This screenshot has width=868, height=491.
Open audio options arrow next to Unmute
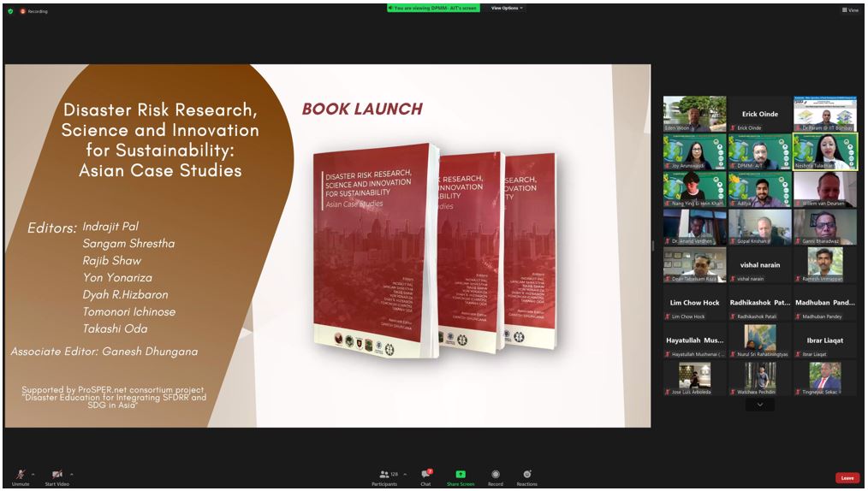point(33,473)
